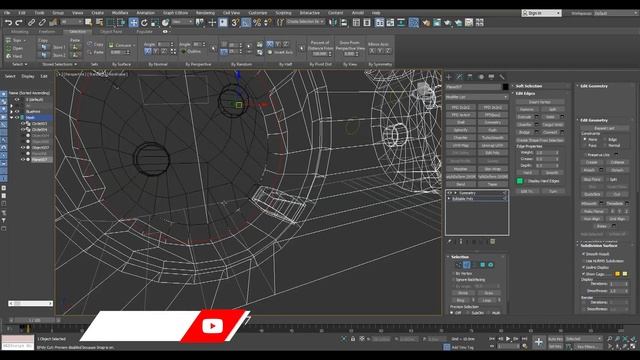Activate the Select and Link tool
The image size is (640, 360).
(x=31, y=22)
